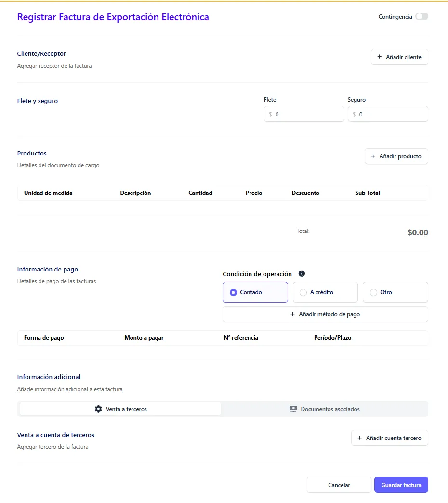
Task: Click the gear icon in Venta a terceros
Action: [98, 409]
